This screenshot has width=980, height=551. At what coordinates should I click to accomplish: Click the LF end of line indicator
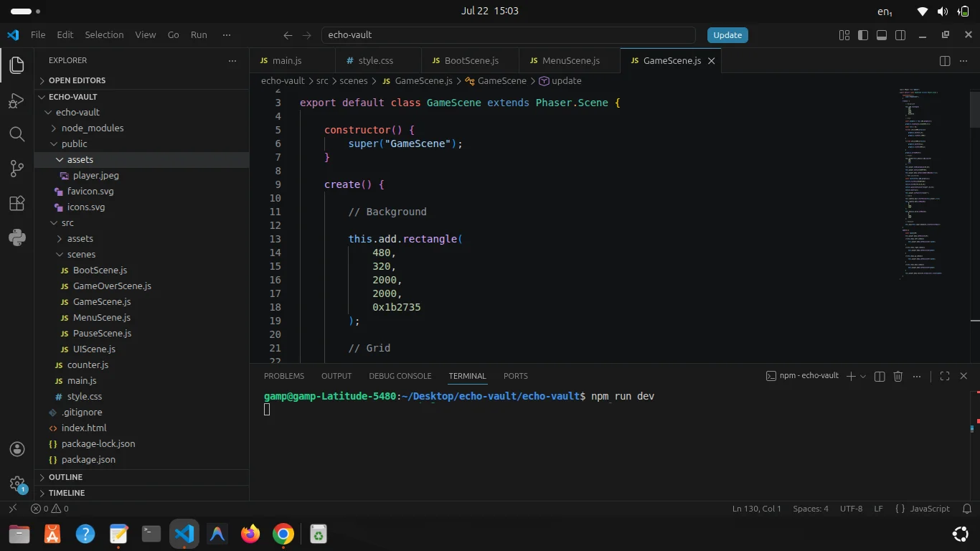[878, 509]
